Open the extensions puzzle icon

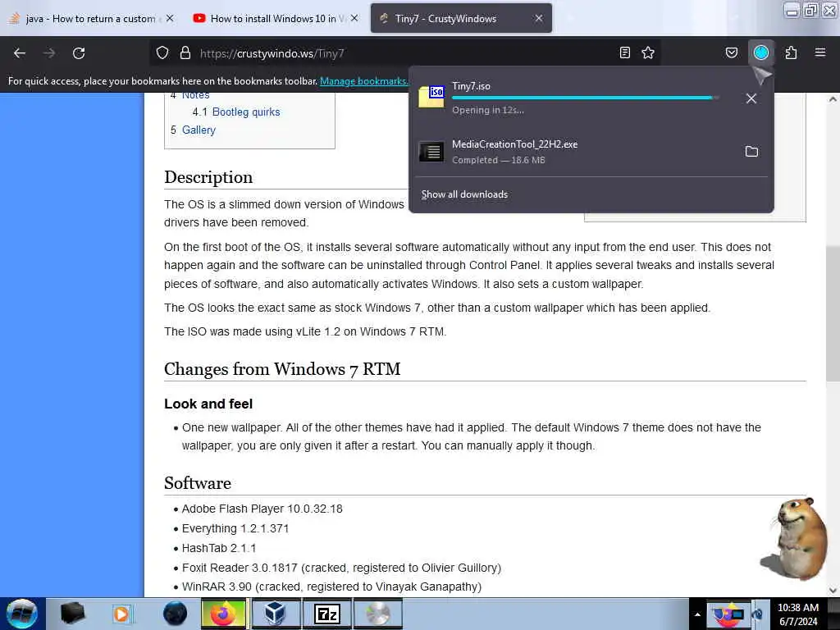pyautogui.click(x=791, y=52)
